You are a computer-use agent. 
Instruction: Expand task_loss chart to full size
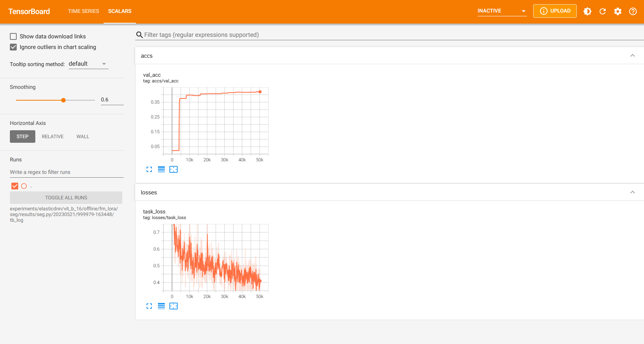coord(149,306)
